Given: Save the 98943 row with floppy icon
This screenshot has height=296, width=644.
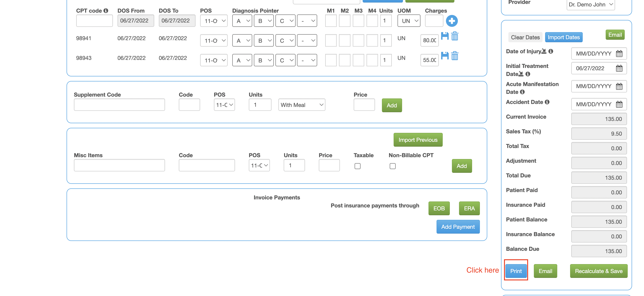Looking at the screenshot, I should pos(445,56).
